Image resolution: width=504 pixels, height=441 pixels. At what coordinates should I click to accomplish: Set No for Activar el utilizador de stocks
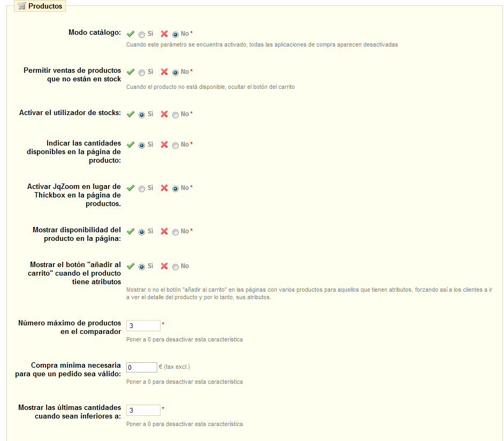[x=175, y=115]
